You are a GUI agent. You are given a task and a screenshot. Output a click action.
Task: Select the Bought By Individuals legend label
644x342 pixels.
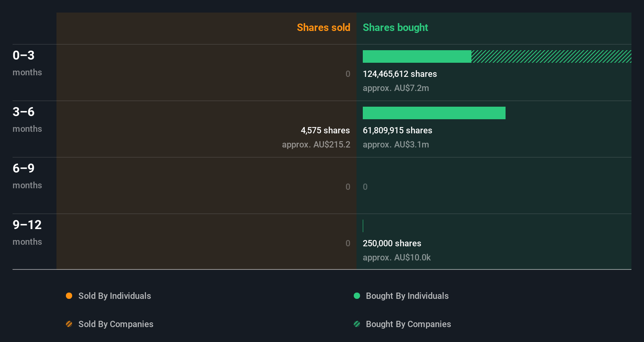click(407, 296)
